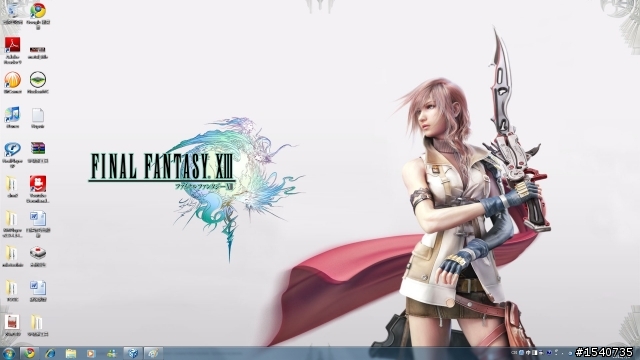Open the green people Messenger taskbar icon
Image resolution: width=640 pixels, height=360 pixels.
click(x=111, y=353)
